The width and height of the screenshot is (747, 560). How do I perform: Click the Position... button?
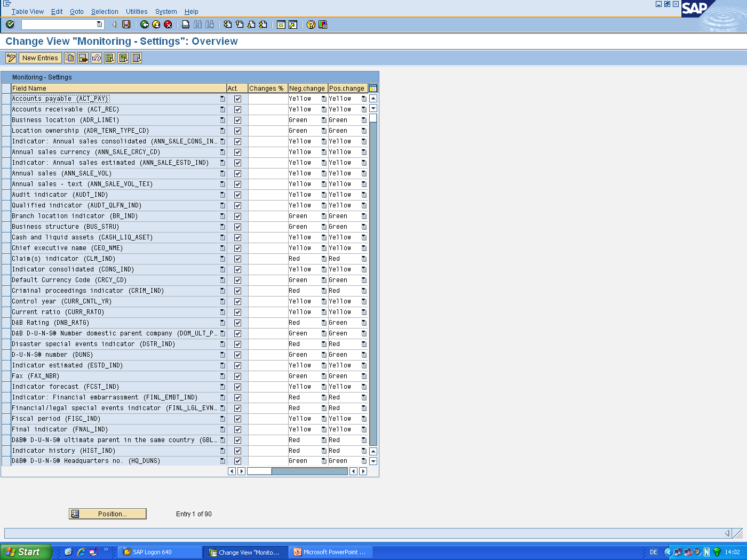tap(108, 514)
